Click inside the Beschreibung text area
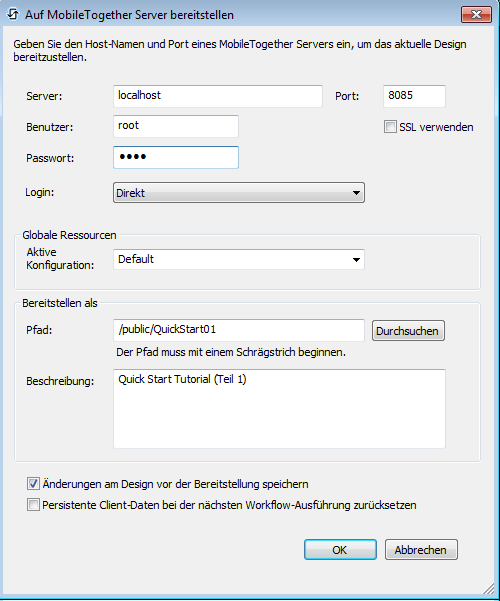Viewport: 500px width, 601px height. coord(279,409)
